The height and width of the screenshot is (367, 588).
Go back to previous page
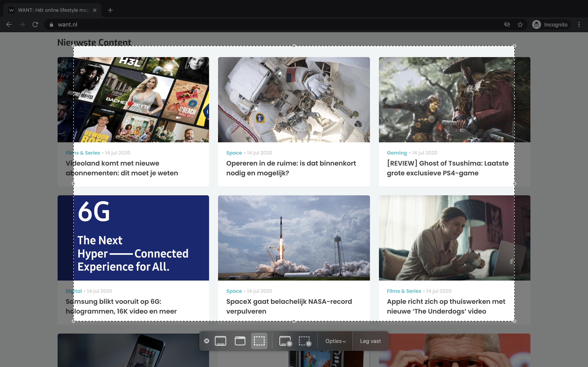coord(9,24)
